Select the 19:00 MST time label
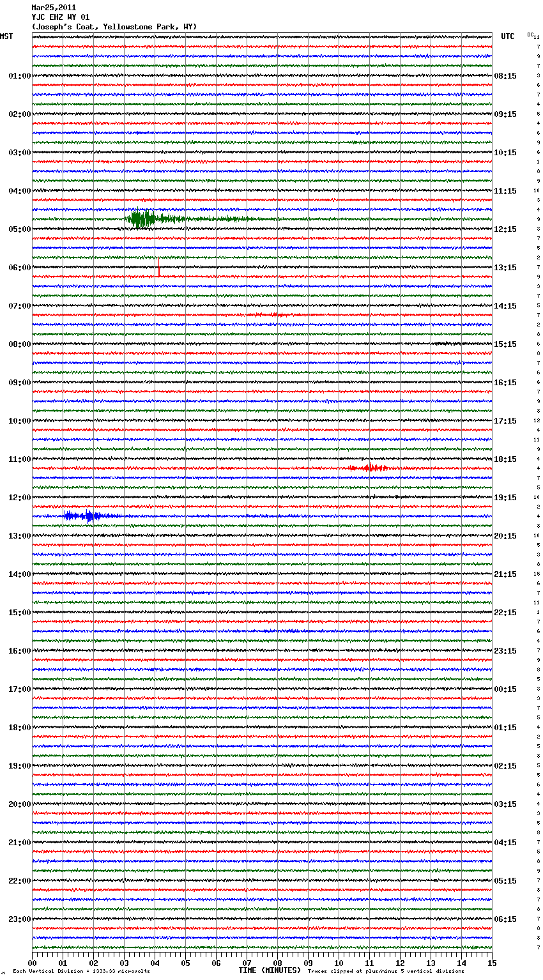This screenshot has height=980, width=543. tap(20, 766)
